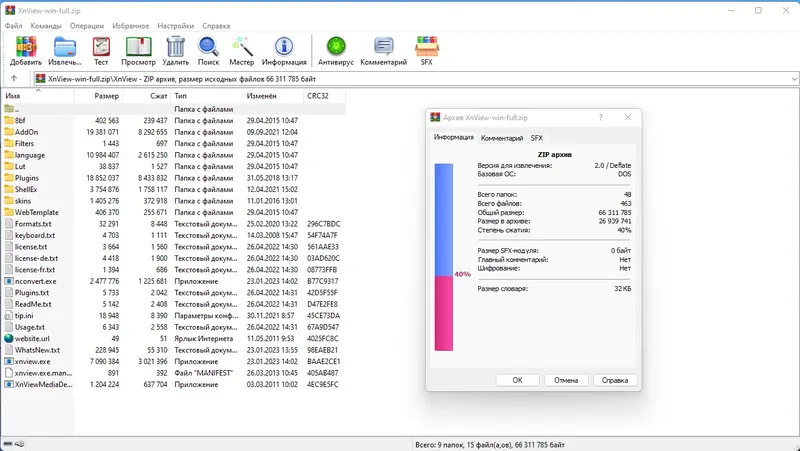The image size is (800, 451).
Task: Switch to Комментарий tab in dialog
Action: 502,138
